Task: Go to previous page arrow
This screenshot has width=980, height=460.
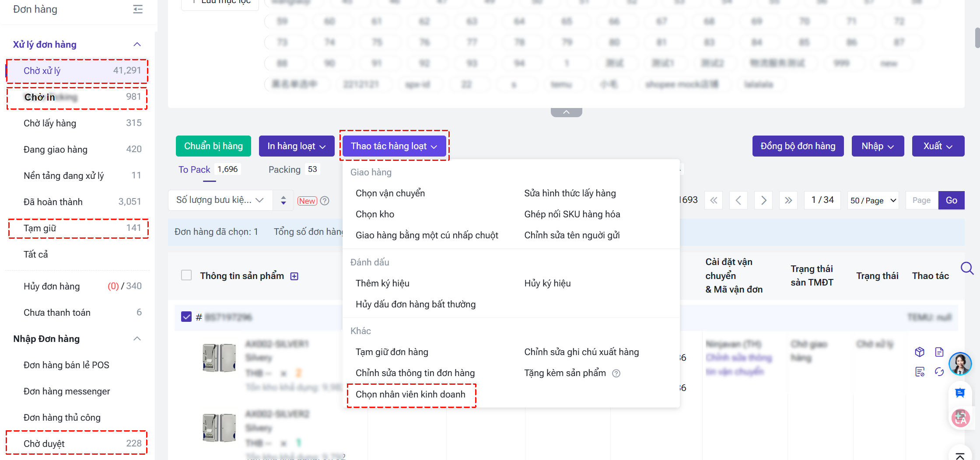Action: [x=738, y=200]
